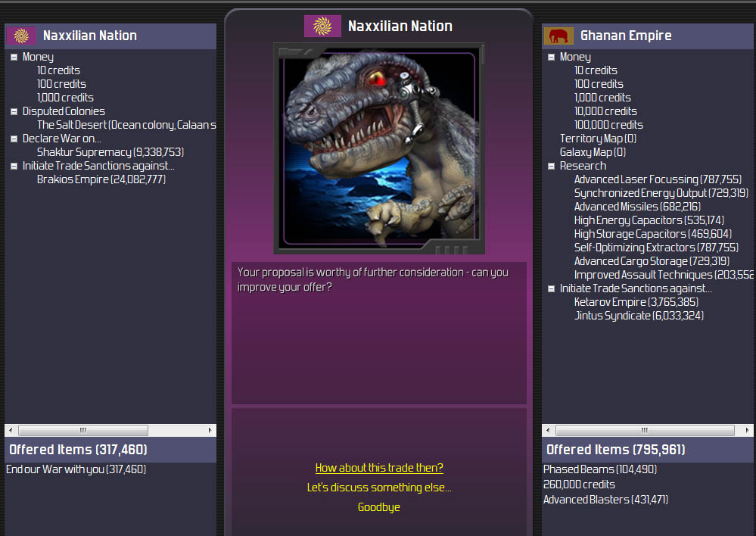Click the Goodbye option
756x536 pixels.
click(x=379, y=507)
